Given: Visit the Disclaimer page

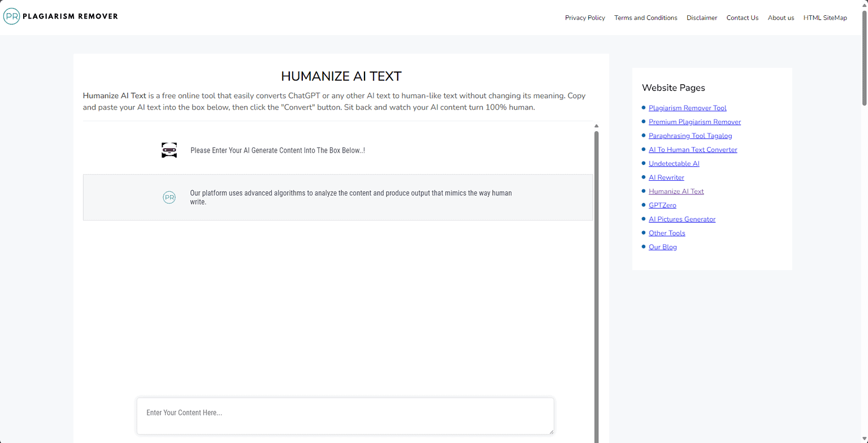Looking at the screenshot, I should point(702,18).
